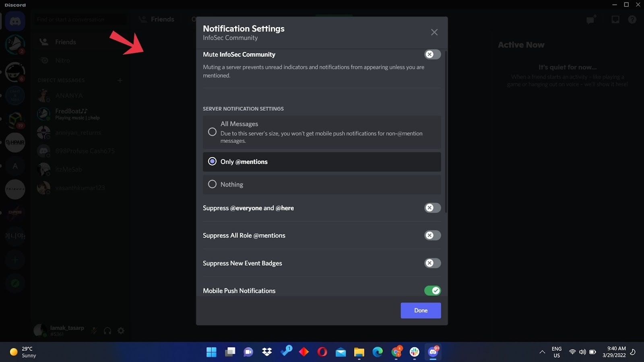Viewport: 644px width, 362px height.
Task: Click lamak_tasarp user avatar
Action: 40,331
